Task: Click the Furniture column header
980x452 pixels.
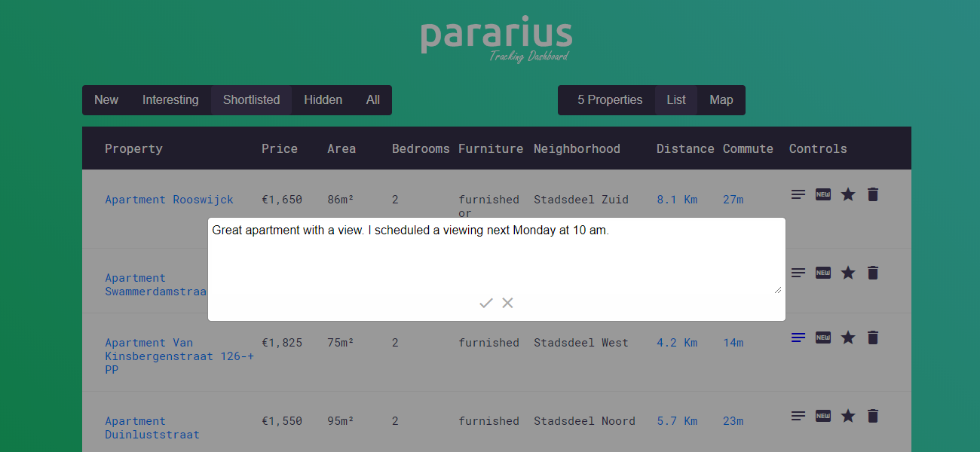Action: pos(491,149)
